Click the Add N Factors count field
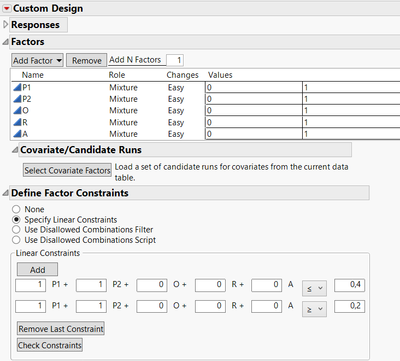The image size is (400, 361). [175, 60]
